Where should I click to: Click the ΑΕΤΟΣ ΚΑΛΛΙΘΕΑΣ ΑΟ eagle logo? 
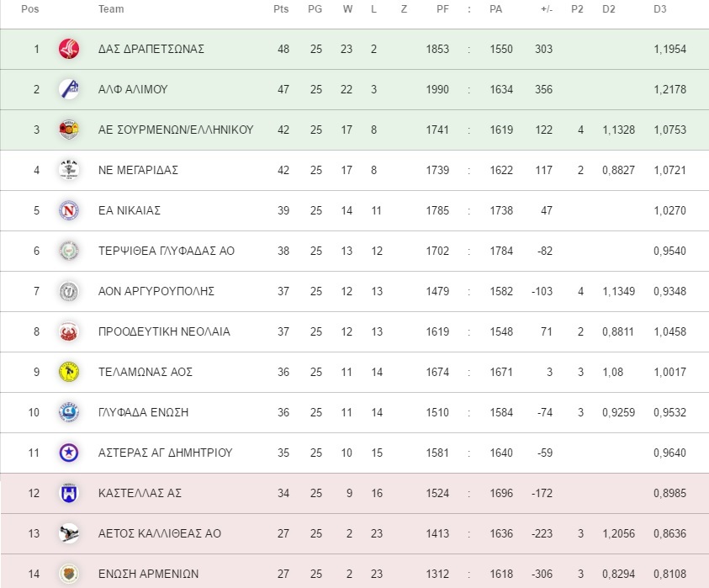click(x=69, y=533)
